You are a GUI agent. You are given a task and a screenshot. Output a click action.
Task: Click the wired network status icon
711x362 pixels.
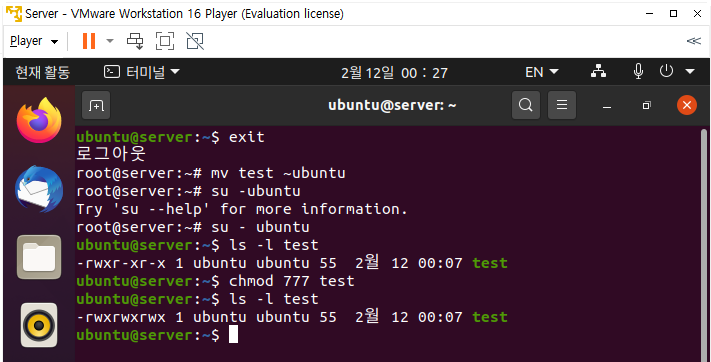pos(599,72)
